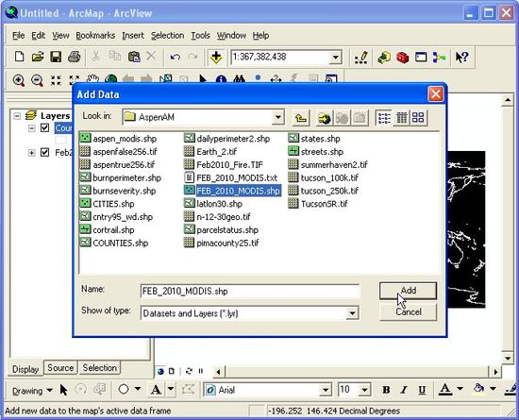Click the New Map File icon
The height and width of the screenshot is (420, 519).
pyautogui.click(x=19, y=57)
